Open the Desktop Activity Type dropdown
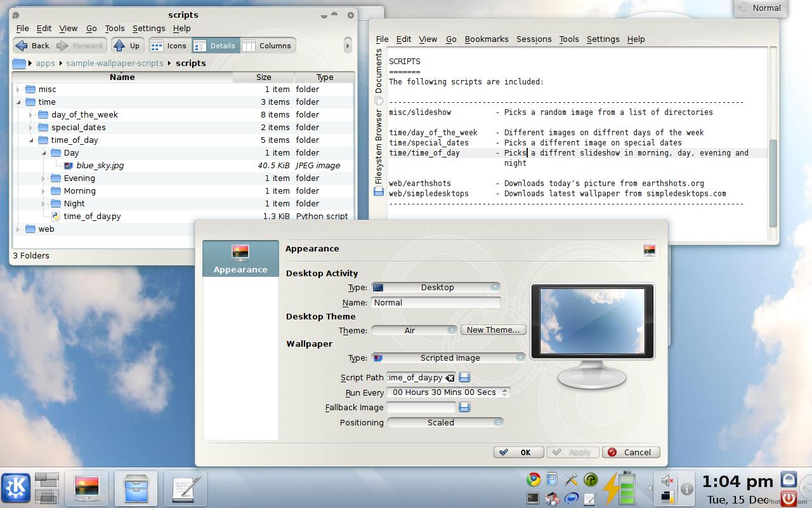The image size is (812, 508). pyautogui.click(x=436, y=287)
